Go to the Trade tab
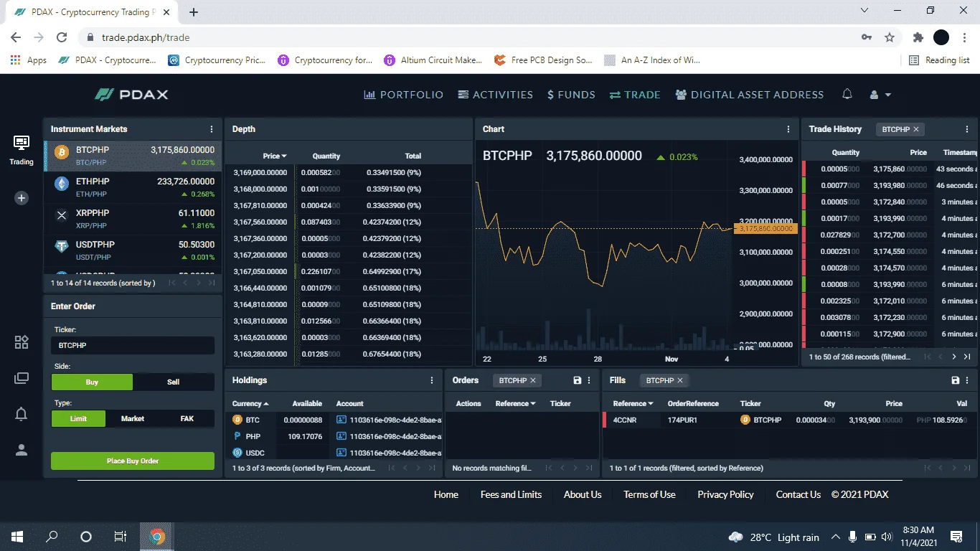This screenshot has height=551, width=980. [x=635, y=95]
